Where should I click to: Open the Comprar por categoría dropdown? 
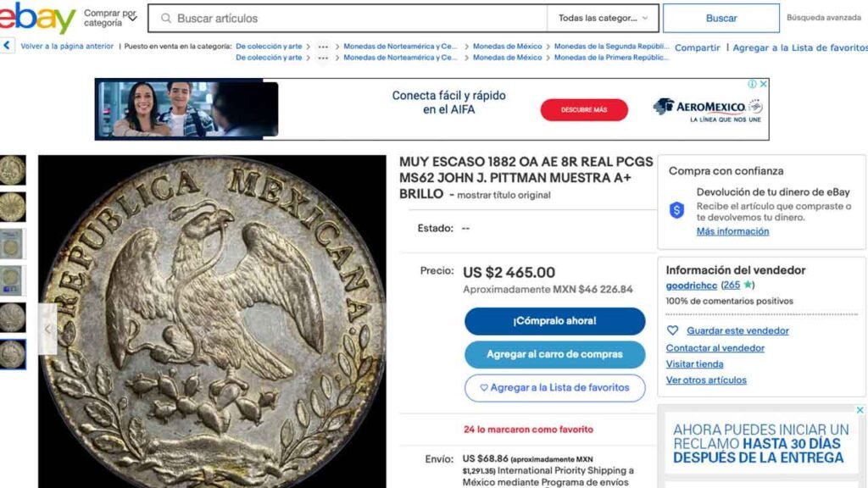110,18
